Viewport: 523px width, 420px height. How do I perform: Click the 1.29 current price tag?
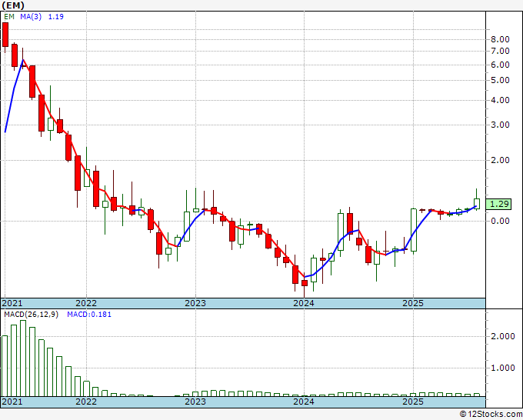click(498, 204)
